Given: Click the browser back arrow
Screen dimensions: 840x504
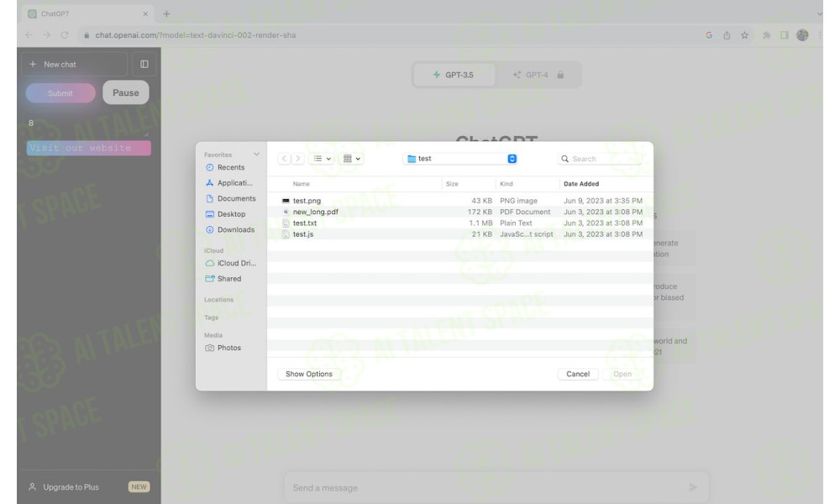Looking at the screenshot, I should [x=29, y=35].
